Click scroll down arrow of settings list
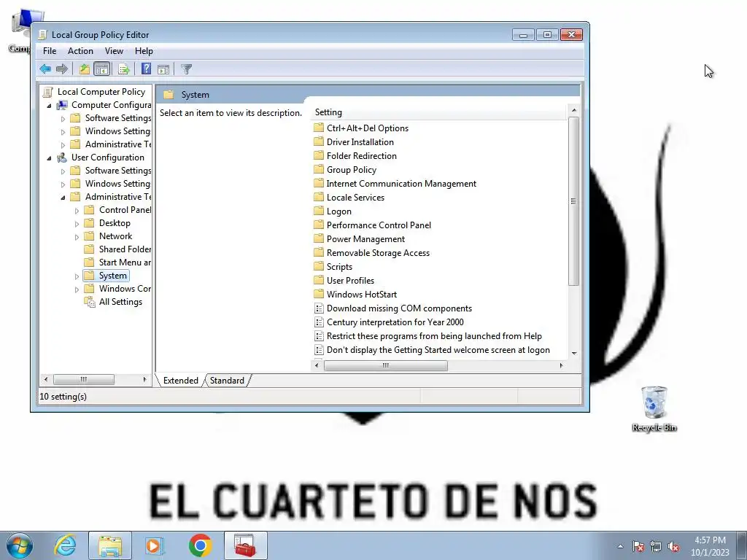Image resolution: width=747 pixels, height=560 pixels. point(573,354)
